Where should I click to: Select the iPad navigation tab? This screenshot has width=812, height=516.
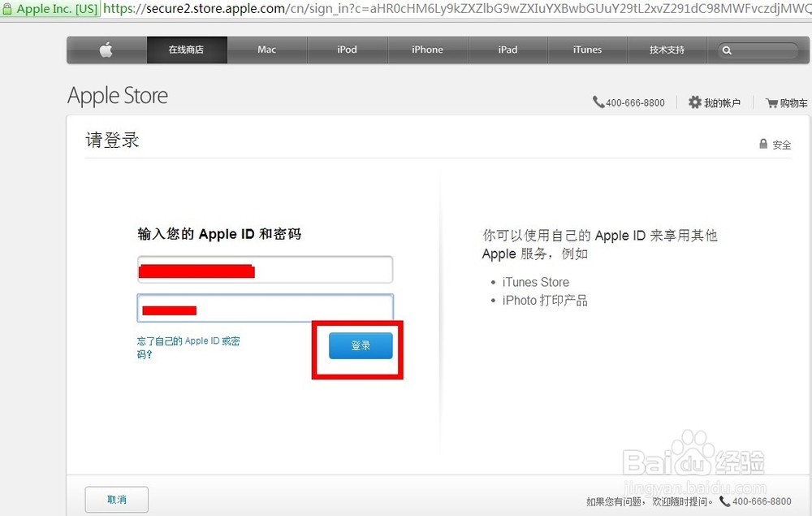click(x=508, y=50)
